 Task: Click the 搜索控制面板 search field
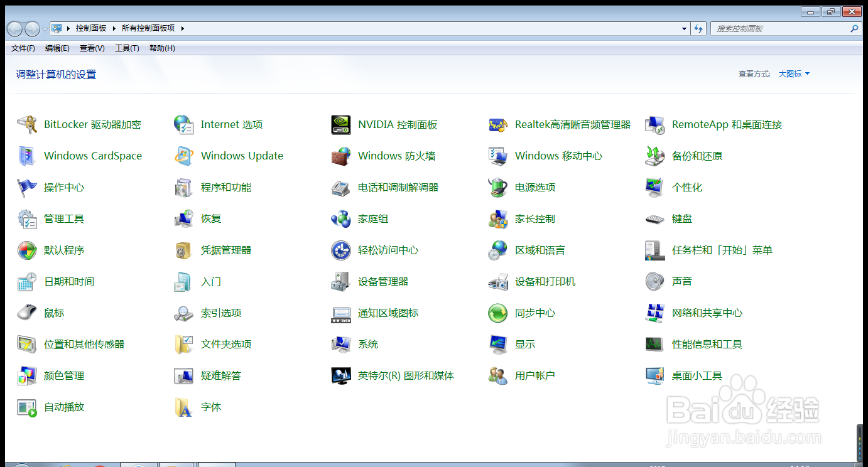tap(786, 29)
